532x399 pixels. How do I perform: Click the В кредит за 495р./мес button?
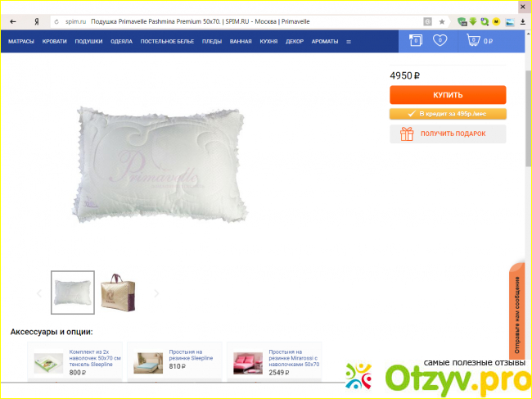pos(448,114)
